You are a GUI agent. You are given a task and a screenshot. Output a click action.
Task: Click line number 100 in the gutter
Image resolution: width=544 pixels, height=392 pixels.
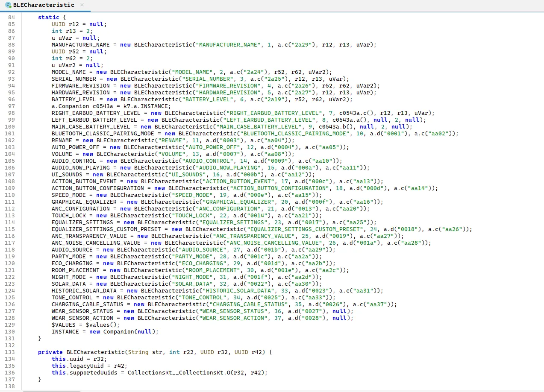pos(9,126)
